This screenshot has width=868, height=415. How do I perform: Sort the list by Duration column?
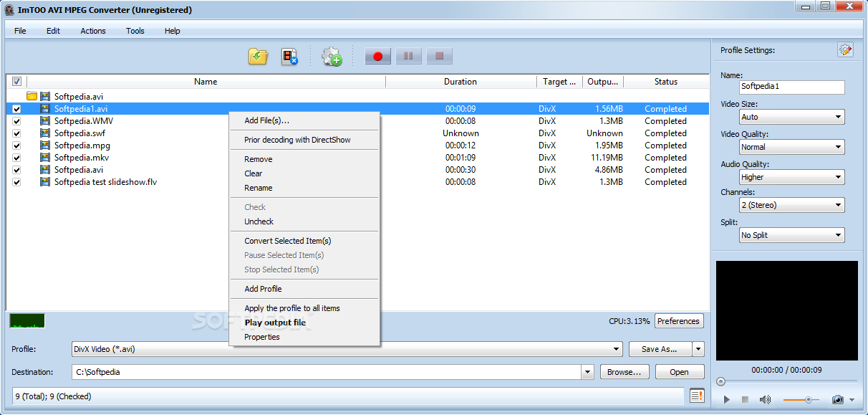pos(460,82)
